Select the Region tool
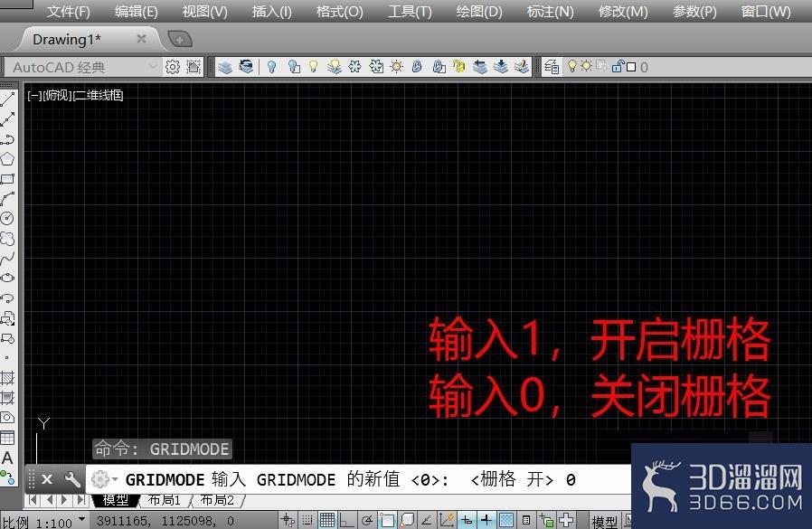This screenshot has height=529, width=812. 7,418
